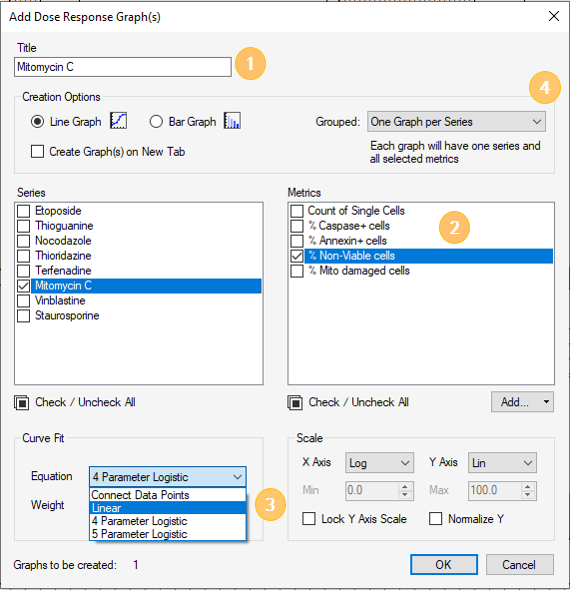This screenshot has height=590, width=570.
Task: Click into the Title text field
Action: (123, 67)
